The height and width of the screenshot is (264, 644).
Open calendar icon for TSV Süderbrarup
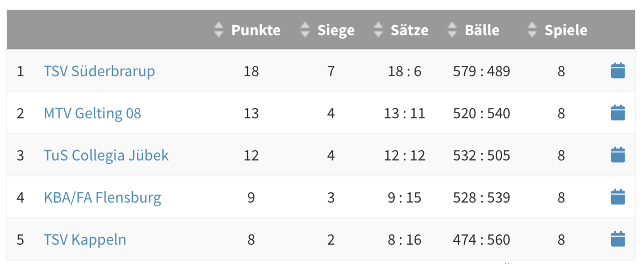point(617,71)
